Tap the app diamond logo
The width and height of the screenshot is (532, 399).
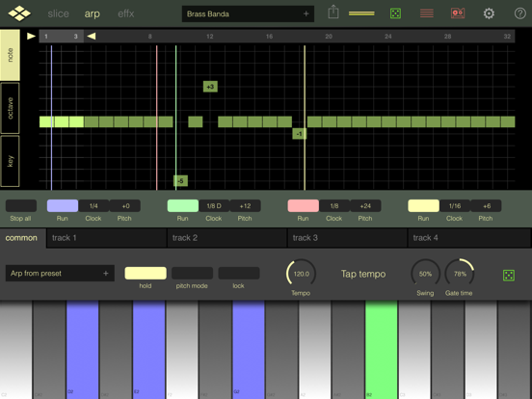tap(19, 13)
